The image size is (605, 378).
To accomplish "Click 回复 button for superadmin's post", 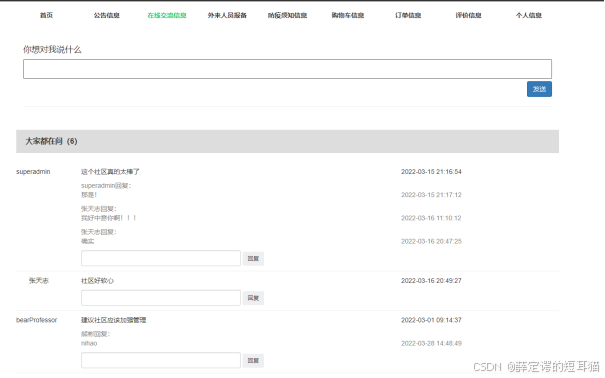I will [253, 258].
